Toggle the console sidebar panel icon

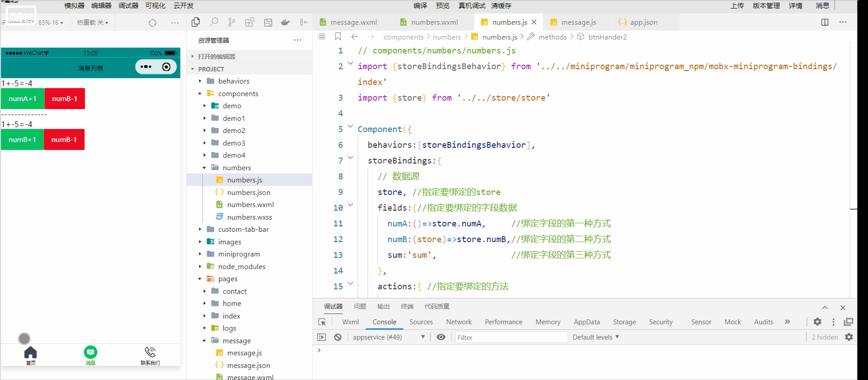pos(322,337)
